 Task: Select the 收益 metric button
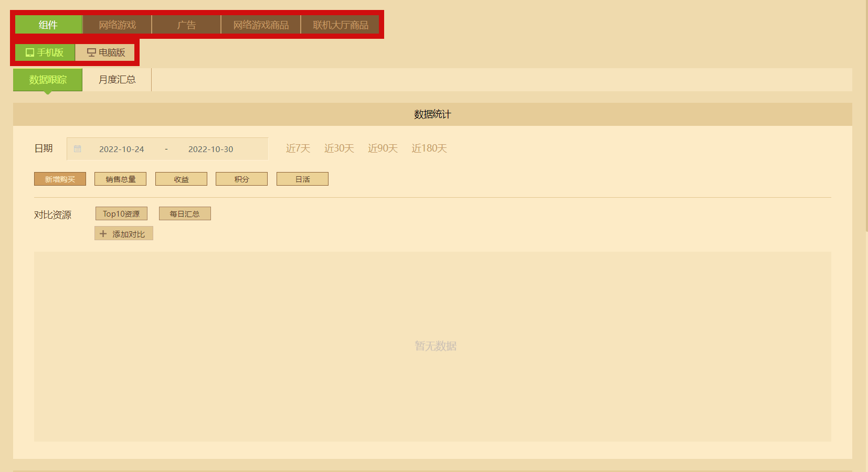[x=181, y=179]
